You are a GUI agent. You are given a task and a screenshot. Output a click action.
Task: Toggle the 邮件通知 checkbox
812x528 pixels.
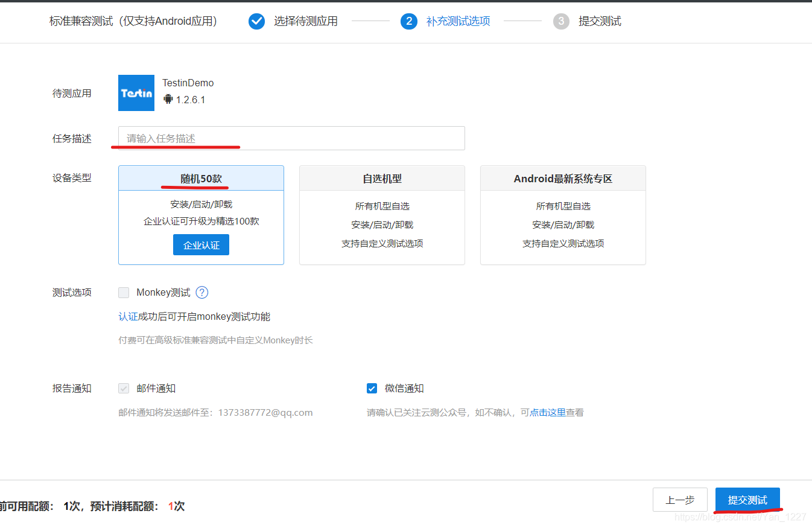click(124, 388)
